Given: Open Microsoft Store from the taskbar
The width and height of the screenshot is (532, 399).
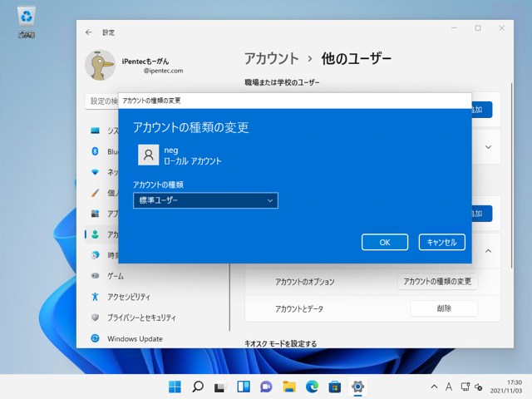Looking at the screenshot, I should click(x=335, y=387).
